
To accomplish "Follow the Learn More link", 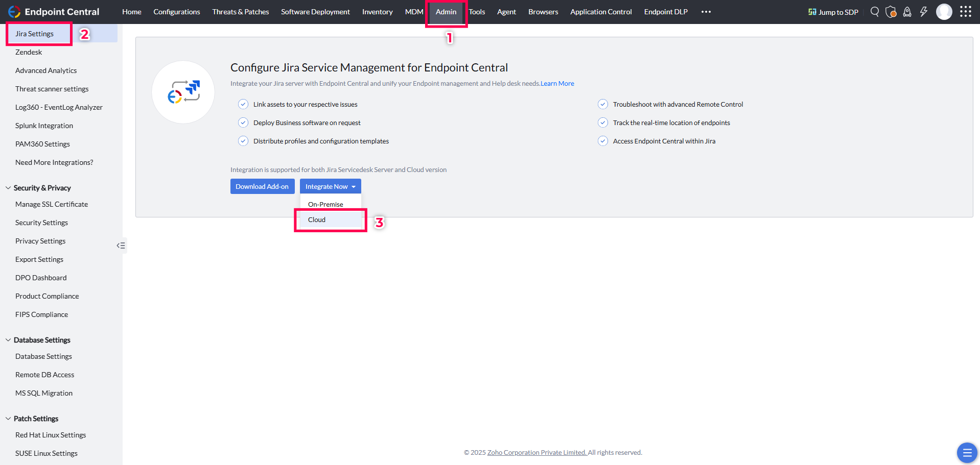I will click(557, 84).
